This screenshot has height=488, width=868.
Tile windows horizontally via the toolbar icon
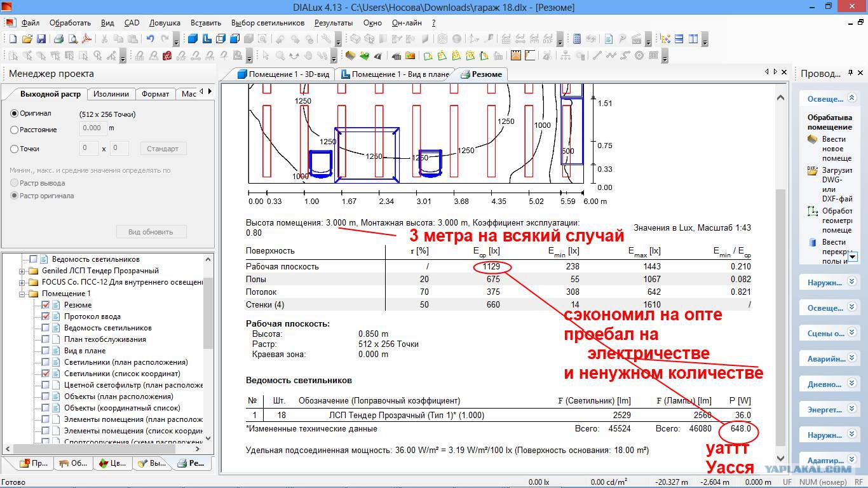click(679, 39)
